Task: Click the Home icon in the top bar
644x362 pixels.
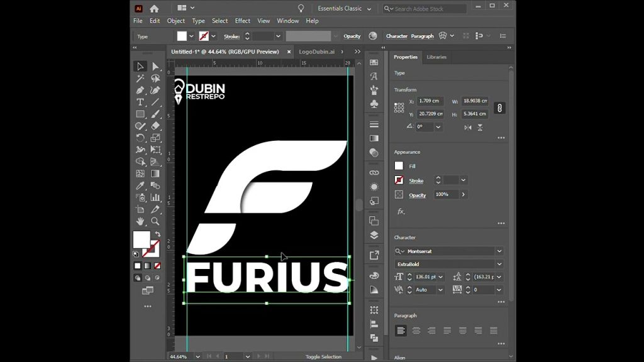Action: coord(154,9)
